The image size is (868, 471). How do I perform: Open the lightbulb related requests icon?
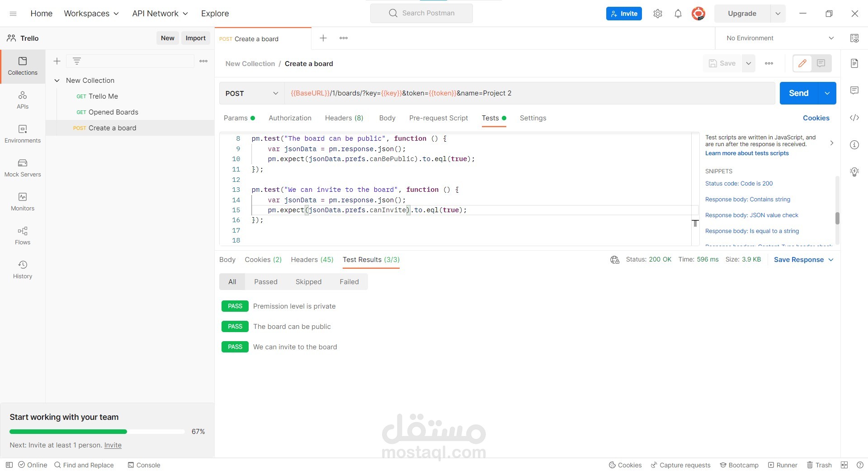(854, 172)
